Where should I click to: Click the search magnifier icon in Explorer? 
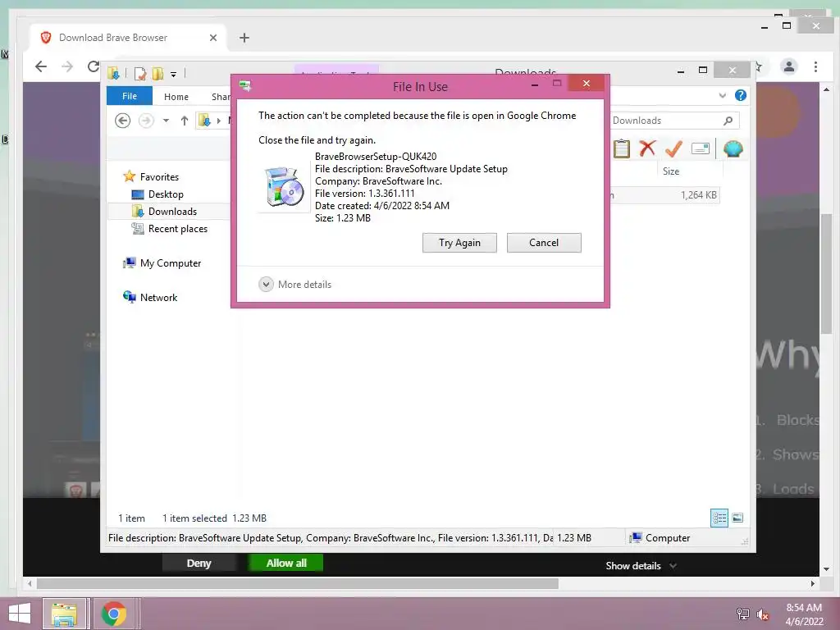click(x=728, y=121)
